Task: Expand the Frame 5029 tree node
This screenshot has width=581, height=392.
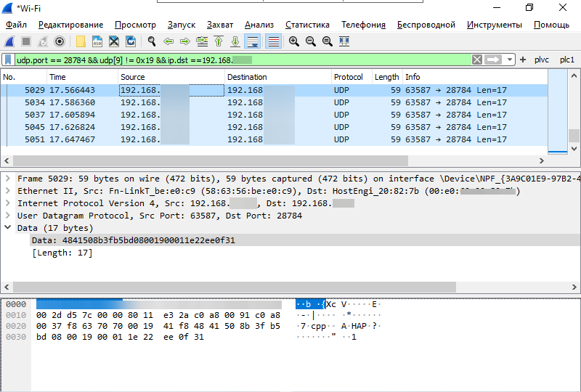Action: [x=8, y=179]
